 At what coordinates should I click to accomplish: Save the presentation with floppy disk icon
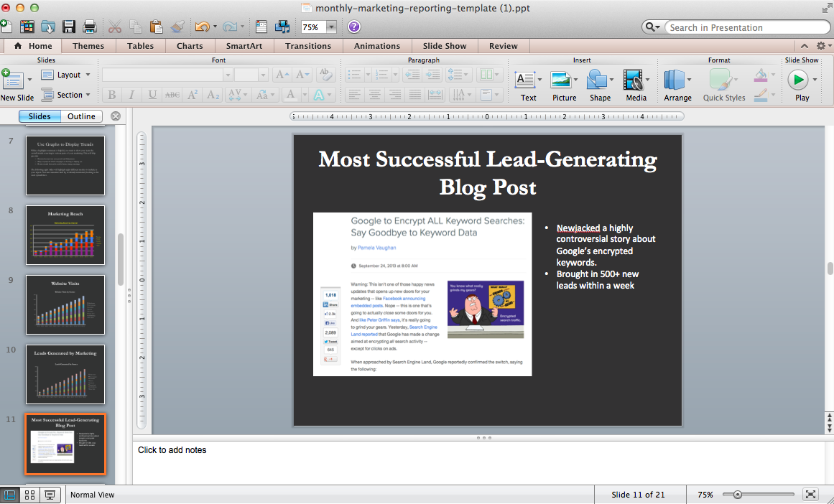(69, 27)
